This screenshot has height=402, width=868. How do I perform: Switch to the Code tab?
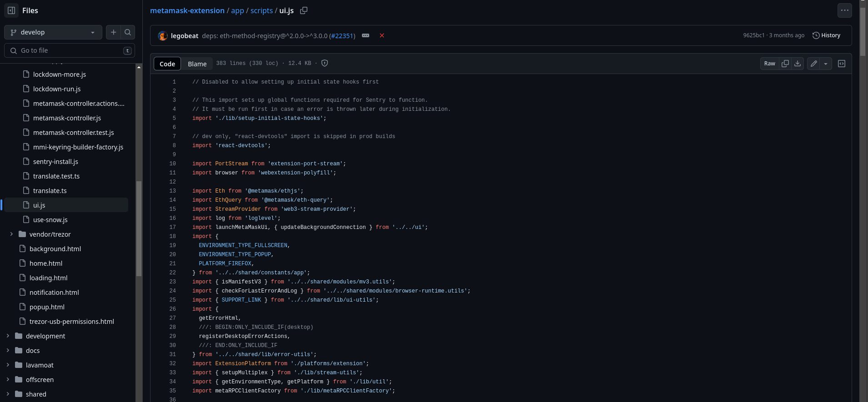coord(167,64)
